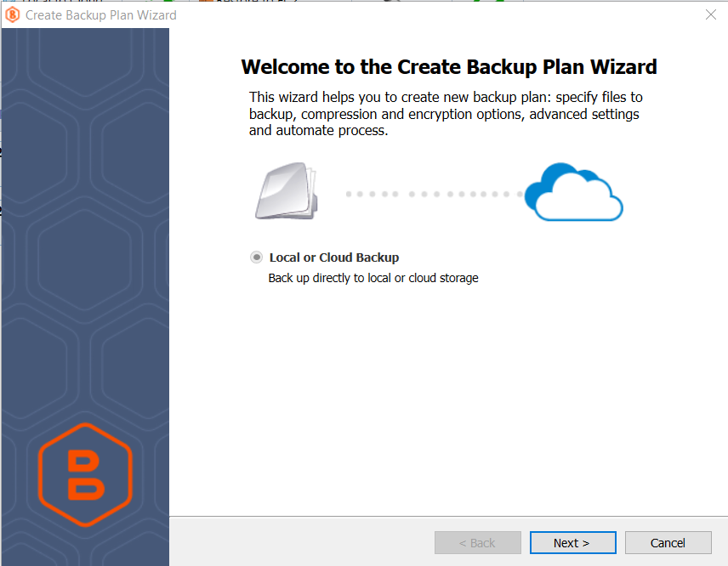The width and height of the screenshot is (728, 566).
Task: Select the "Local or Cloud Backup" radio button
Action: tap(256, 257)
